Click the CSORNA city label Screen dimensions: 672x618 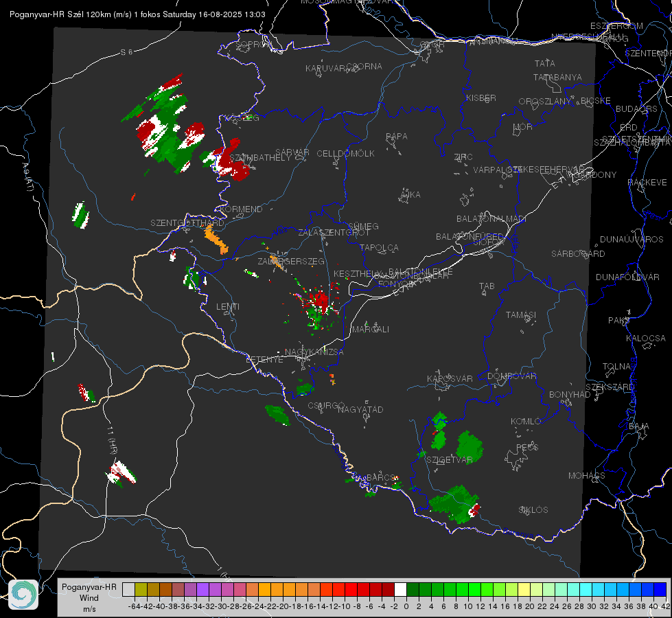364,67
